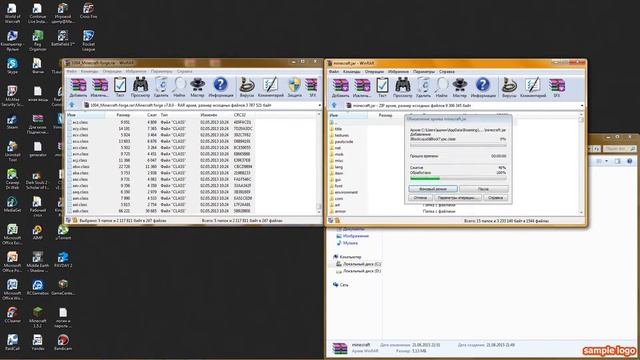640x360 pixels.
Task: Select the 'com' folder in minecraft.jar window
Action: tap(339, 199)
